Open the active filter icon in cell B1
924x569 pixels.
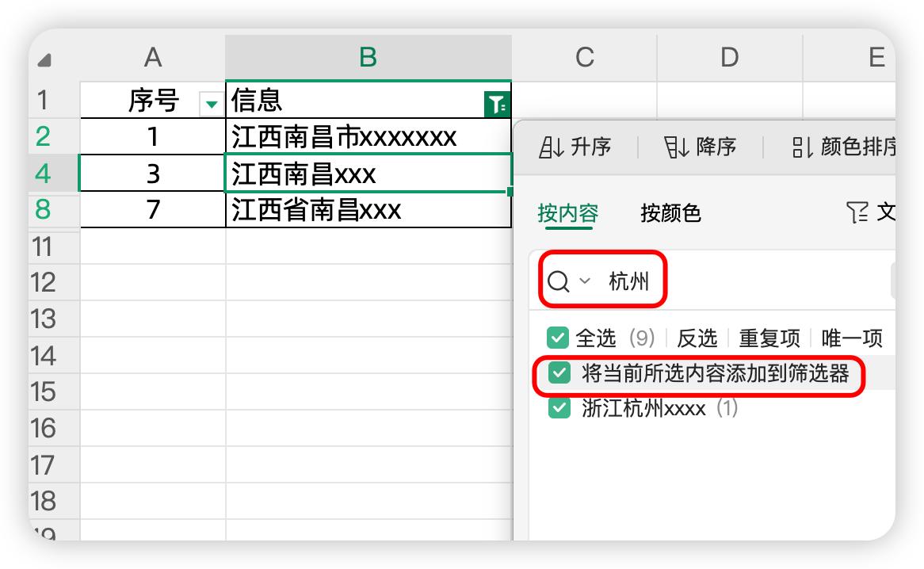pos(496,105)
